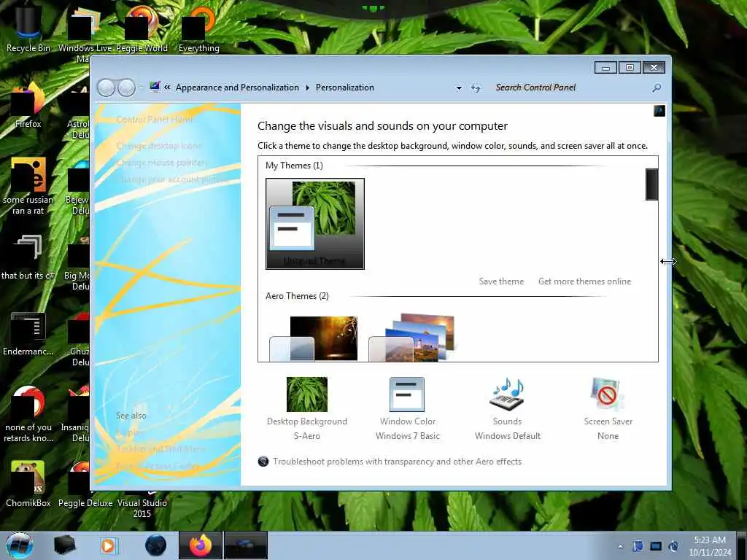Click the Windows Start orb
The height and width of the screenshot is (560, 747).
(x=19, y=545)
